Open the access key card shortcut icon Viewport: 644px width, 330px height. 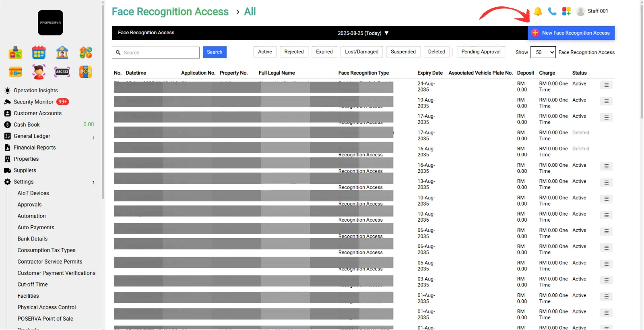tap(15, 72)
